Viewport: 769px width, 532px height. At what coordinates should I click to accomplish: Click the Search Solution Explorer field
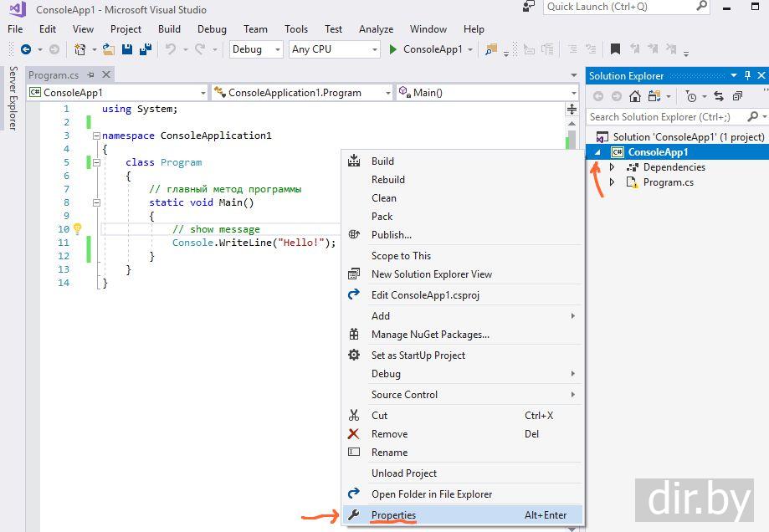point(665,117)
